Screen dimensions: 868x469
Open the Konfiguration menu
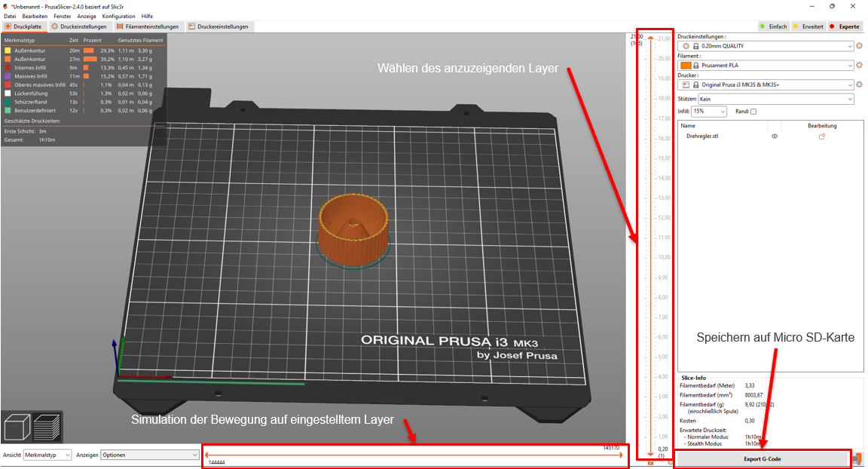point(118,16)
